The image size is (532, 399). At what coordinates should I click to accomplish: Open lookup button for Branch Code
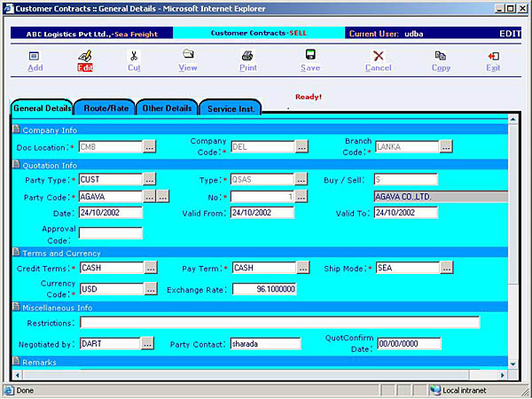tap(446, 146)
